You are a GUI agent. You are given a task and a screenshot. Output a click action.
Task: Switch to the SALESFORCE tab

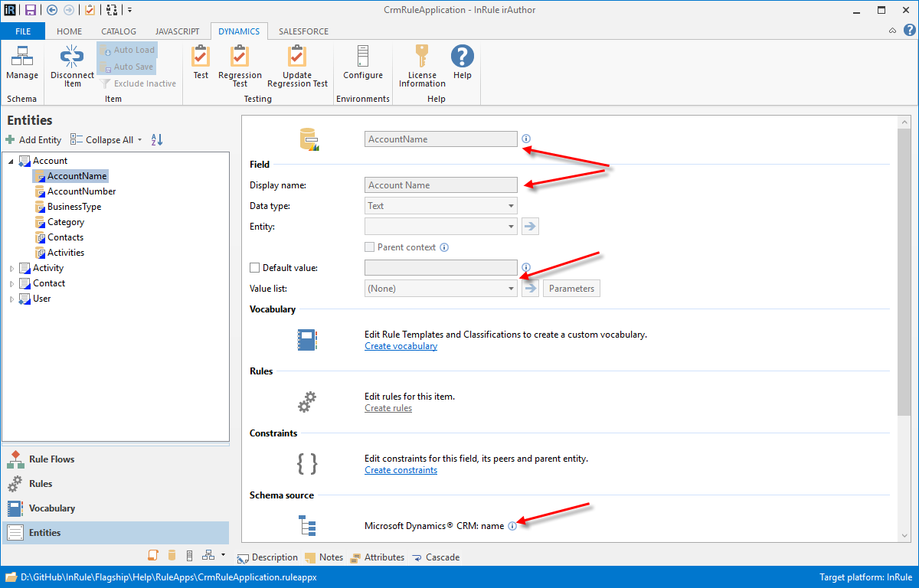point(303,31)
